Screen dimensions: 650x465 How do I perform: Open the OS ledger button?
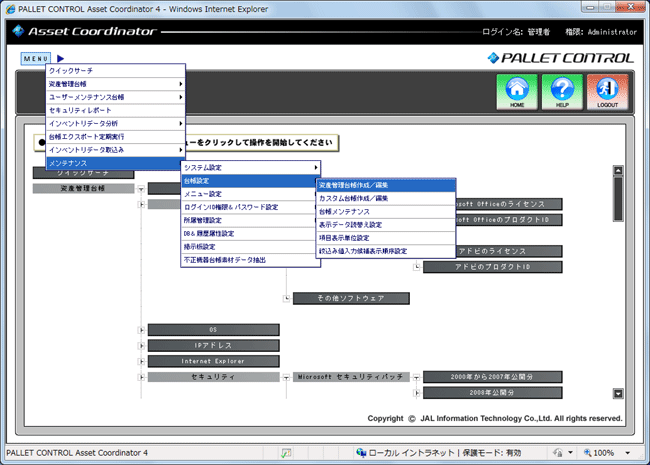click(213, 330)
